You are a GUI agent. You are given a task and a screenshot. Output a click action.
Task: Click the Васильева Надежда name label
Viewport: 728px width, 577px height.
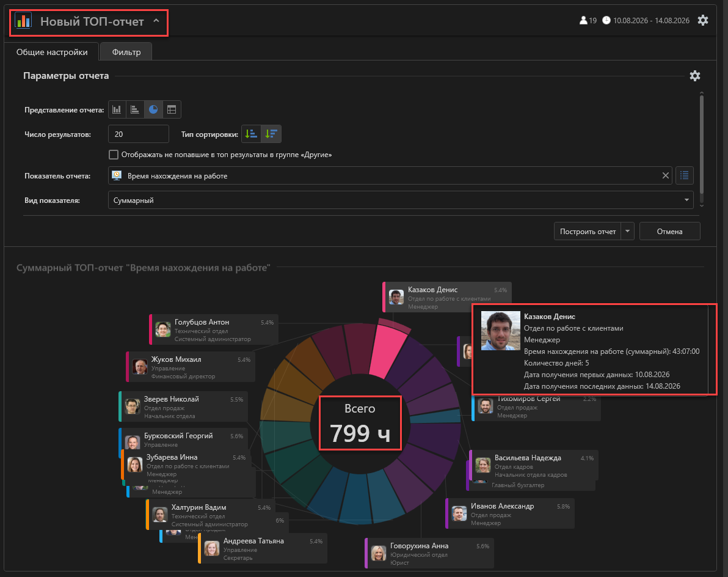click(528, 458)
